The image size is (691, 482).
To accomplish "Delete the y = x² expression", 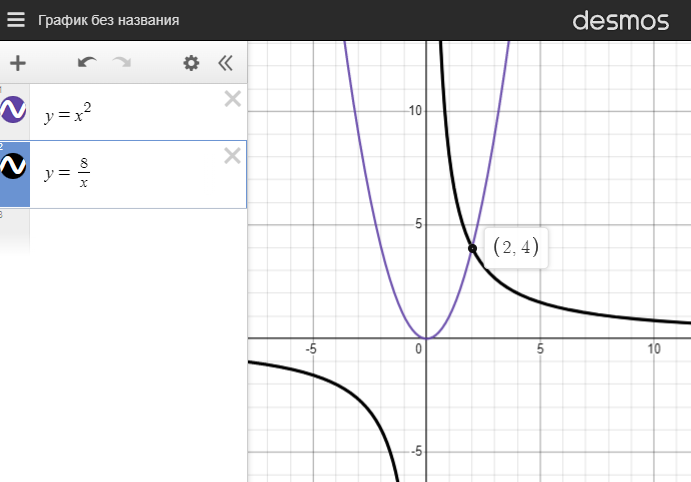I will click(232, 99).
